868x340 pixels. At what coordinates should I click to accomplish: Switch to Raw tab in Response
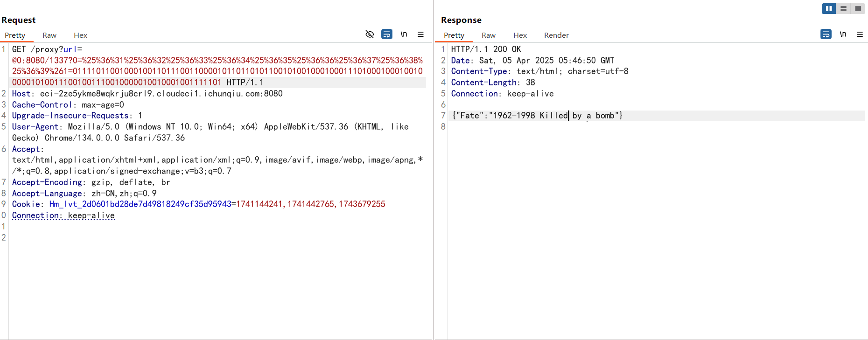click(489, 35)
